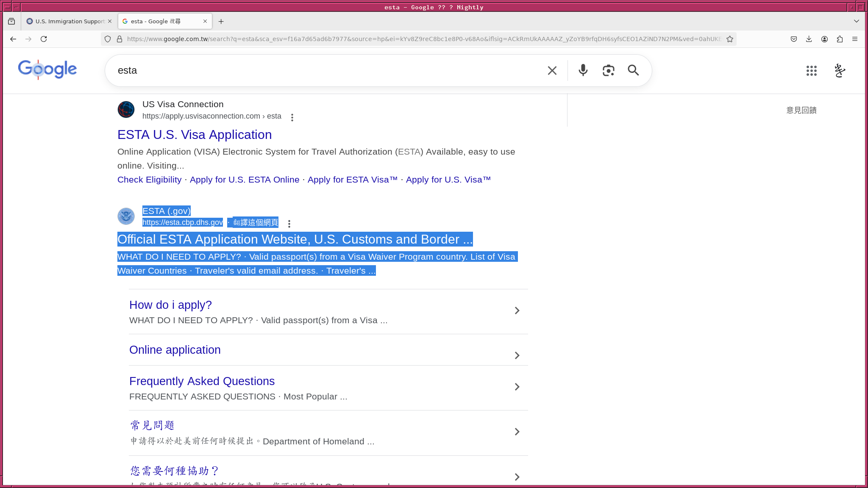Switch to U.S. Immigration Support tab
This screenshot has height=488, width=868.
pyautogui.click(x=68, y=21)
